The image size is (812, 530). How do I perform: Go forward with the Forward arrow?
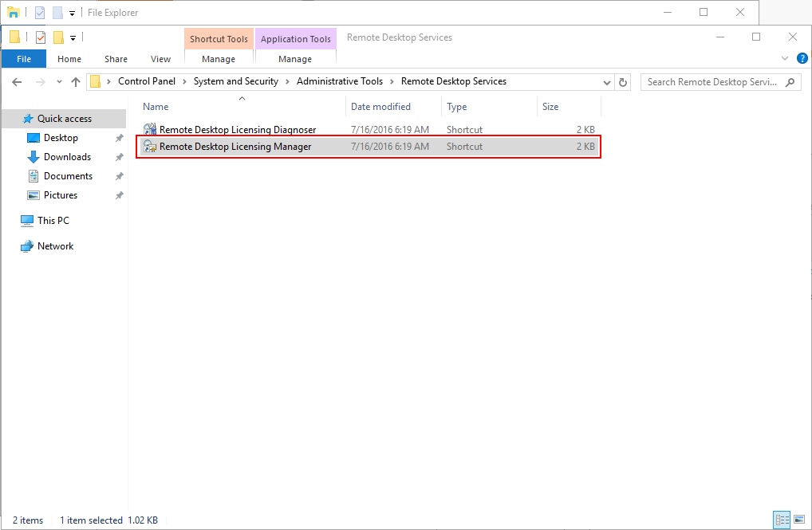(41, 82)
